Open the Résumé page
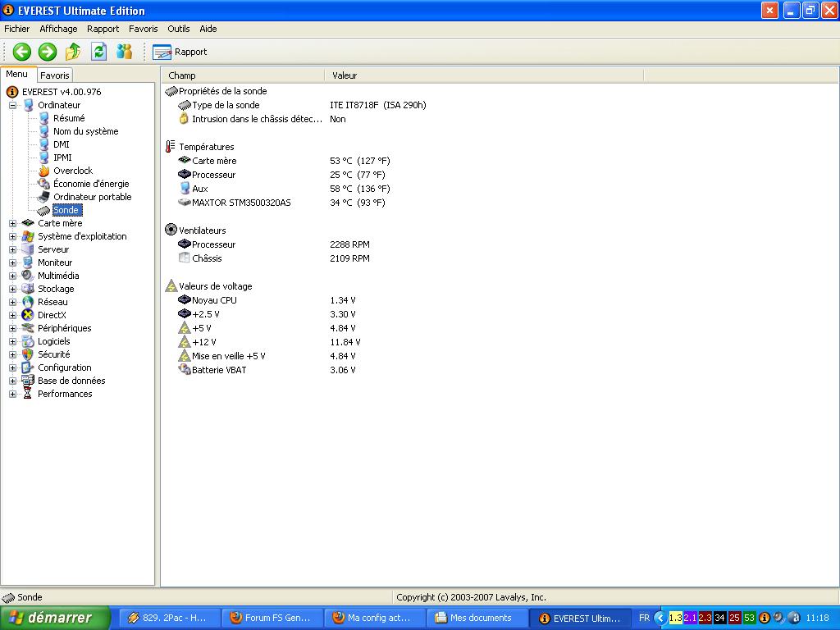Screen dimensions: 840x630 (x=69, y=118)
